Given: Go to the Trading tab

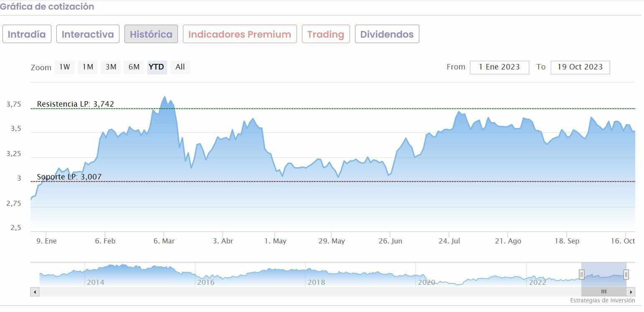Looking at the screenshot, I should click(326, 34).
